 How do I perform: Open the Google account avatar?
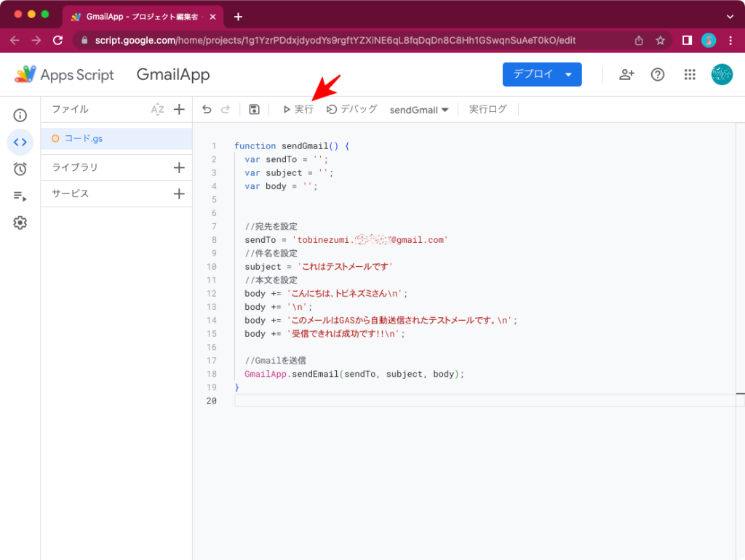click(722, 75)
